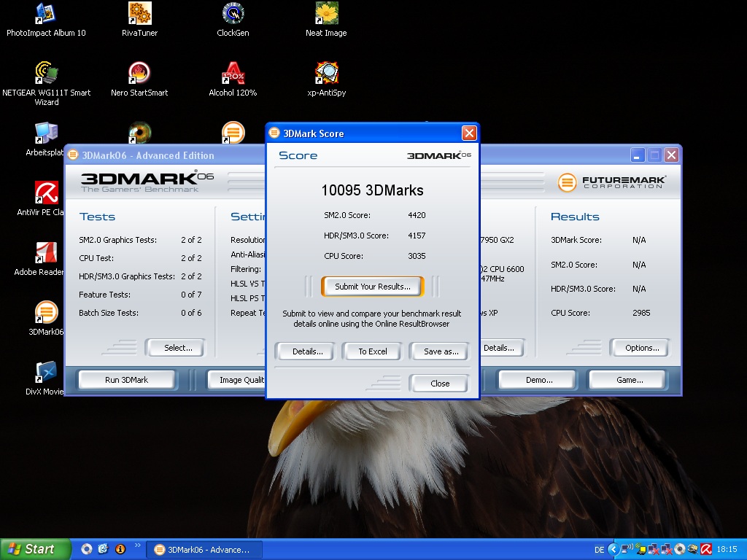The image size is (747, 560).
Task: Click the magnifier tray icon beside AntiVir
Action: [693, 550]
